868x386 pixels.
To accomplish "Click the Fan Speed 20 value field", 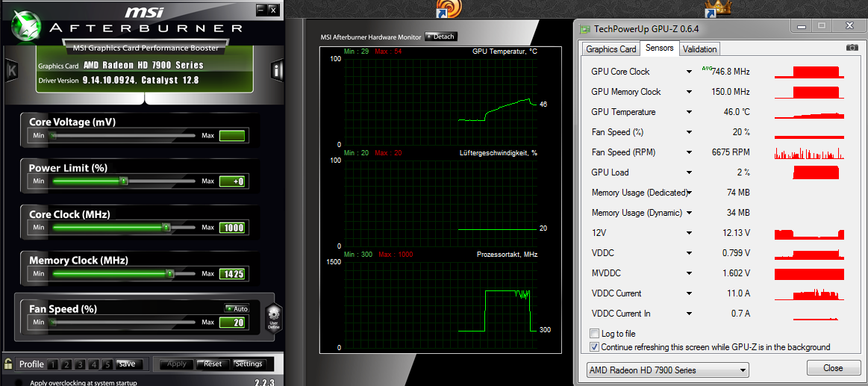I will pos(231,323).
